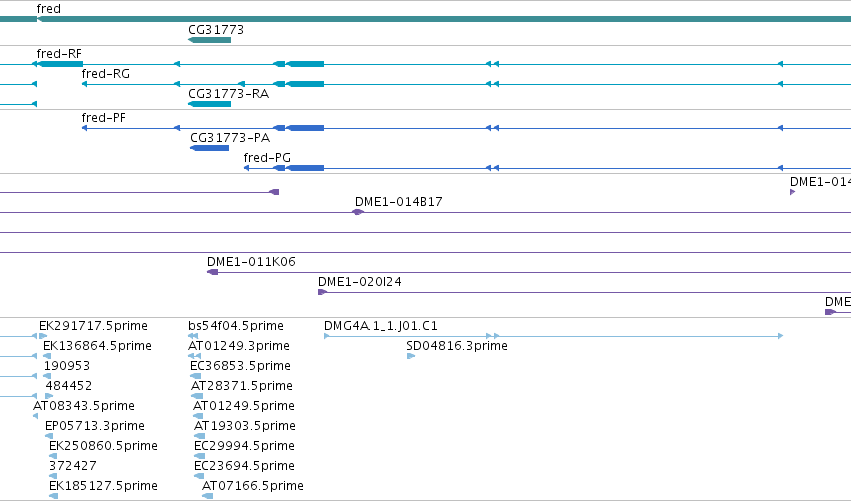Click the fred-RF transcript label

(x=59, y=54)
